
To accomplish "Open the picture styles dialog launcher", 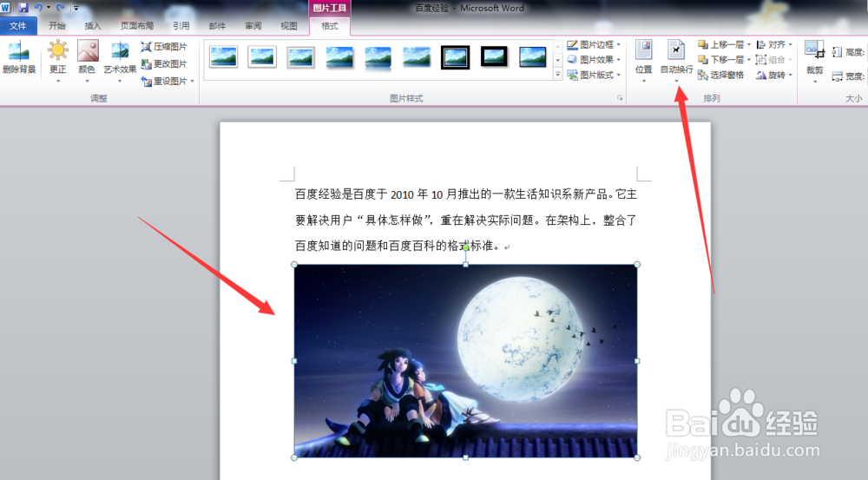I will click(620, 98).
